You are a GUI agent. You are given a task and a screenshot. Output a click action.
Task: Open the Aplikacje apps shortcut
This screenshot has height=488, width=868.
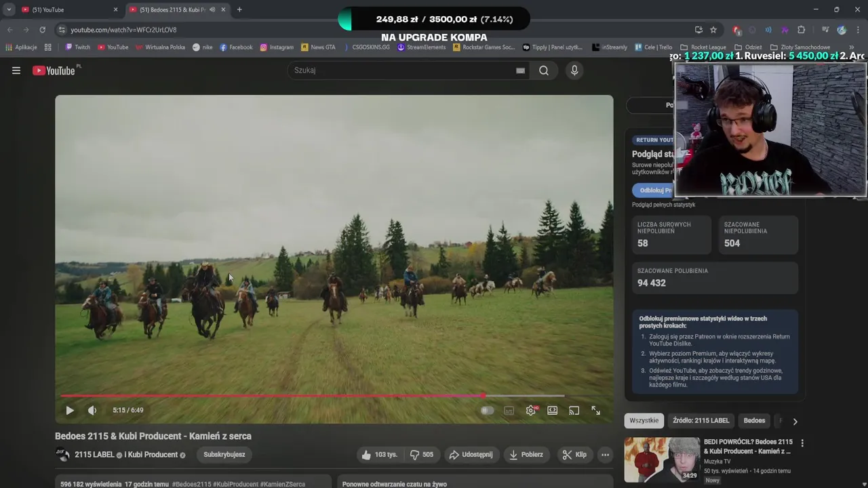[x=21, y=47]
